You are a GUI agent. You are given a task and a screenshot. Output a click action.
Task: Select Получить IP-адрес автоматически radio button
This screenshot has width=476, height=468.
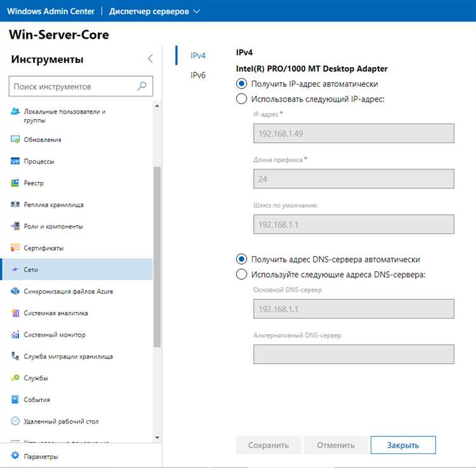241,84
